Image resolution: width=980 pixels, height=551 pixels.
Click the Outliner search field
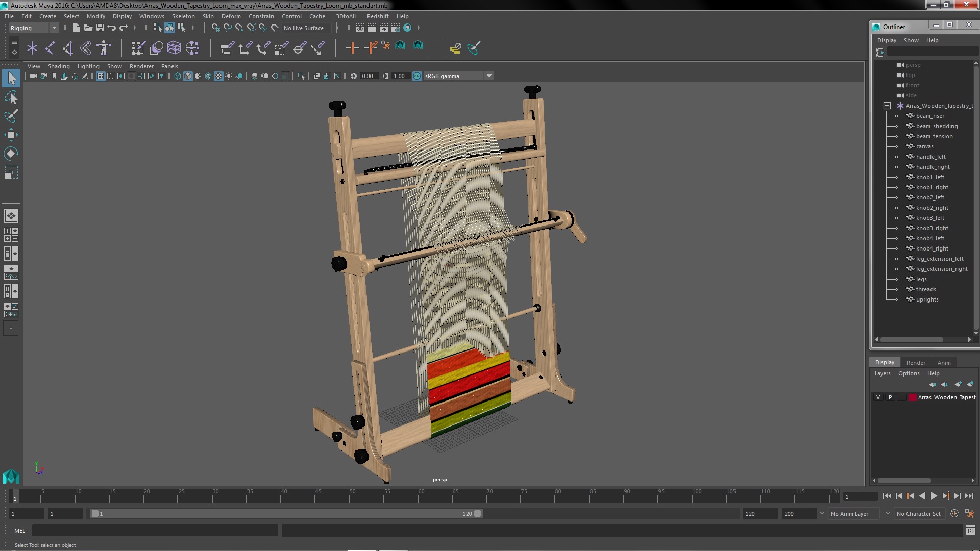pos(932,52)
